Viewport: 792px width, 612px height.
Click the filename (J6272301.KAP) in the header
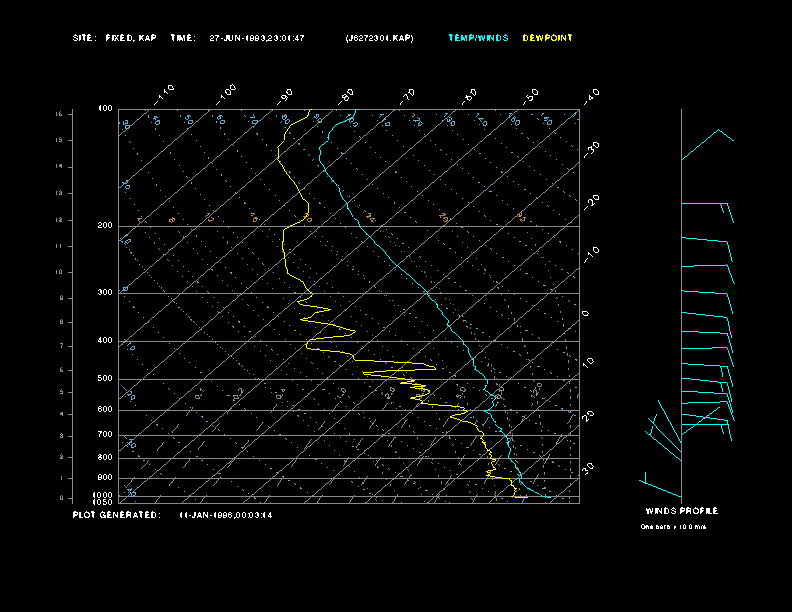tap(379, 38)
